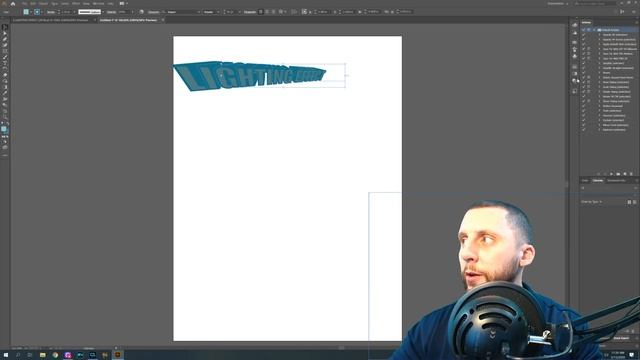
Task: Click the fill color swatch in control bar
Action: tap(26, 12)
